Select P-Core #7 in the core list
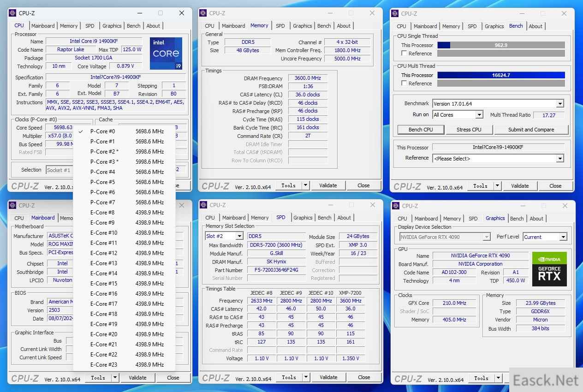The image size is (583, 392). [x=124, y=202]
